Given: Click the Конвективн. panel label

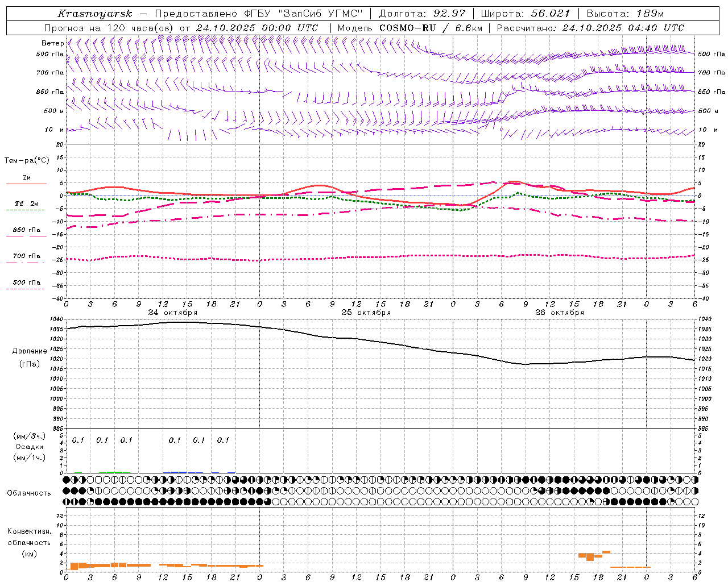Looking at the screenshot, I should point(30,531).
